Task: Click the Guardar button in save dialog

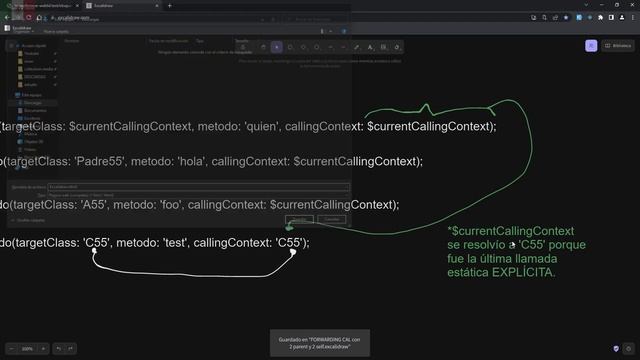Action: pos(299,220)
